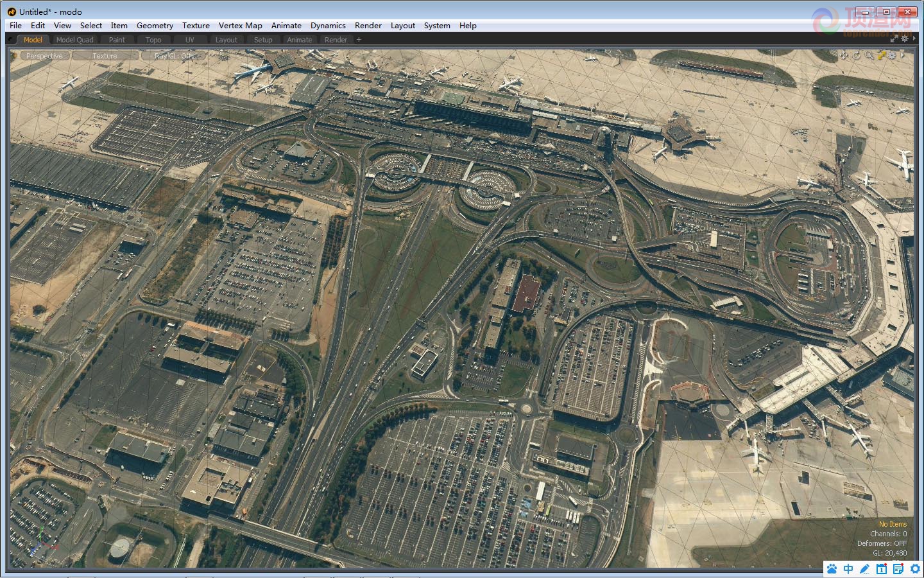
Task: Click the pencil handwriting icon in IME bar
Action: point(864,569)
